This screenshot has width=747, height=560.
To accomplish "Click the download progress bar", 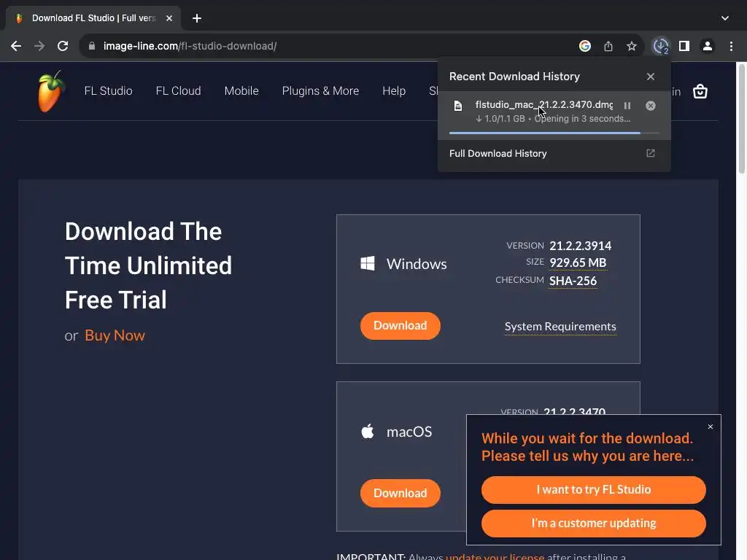I will tap(554, 133).
